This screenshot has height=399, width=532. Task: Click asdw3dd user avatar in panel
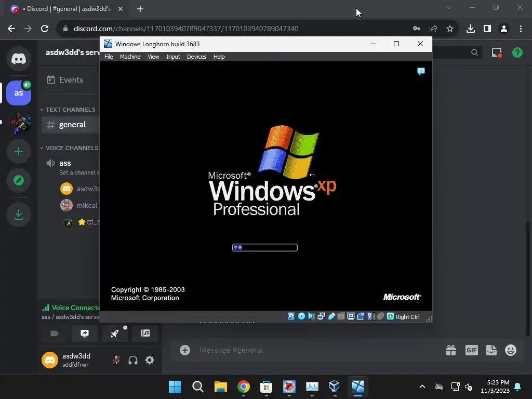point(50,360)
